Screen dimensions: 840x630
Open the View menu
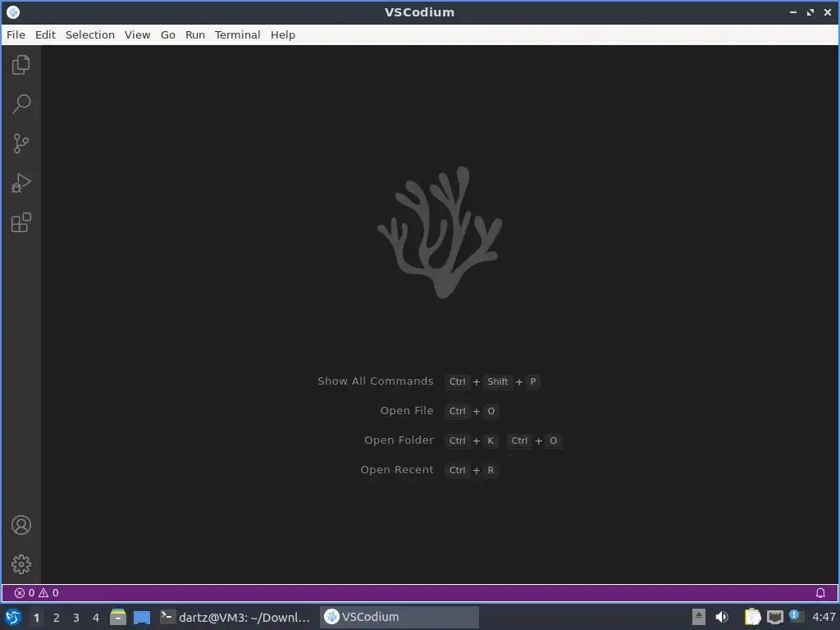tap(137, 34)
